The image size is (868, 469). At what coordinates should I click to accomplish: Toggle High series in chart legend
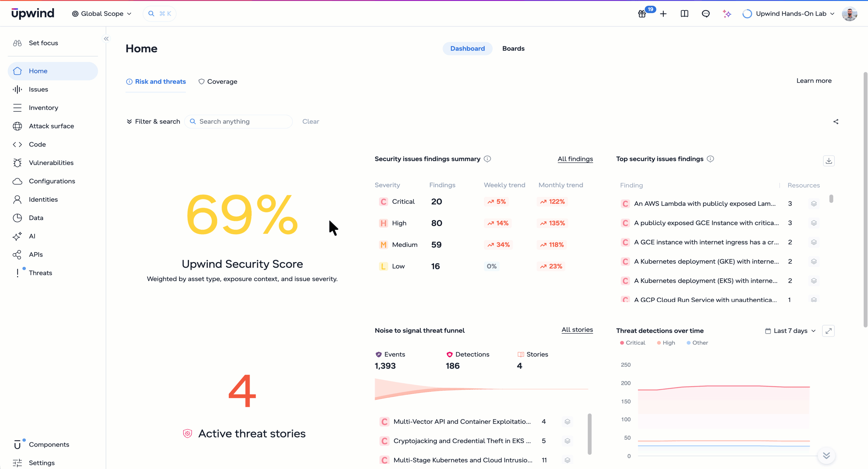click(666, 343)
